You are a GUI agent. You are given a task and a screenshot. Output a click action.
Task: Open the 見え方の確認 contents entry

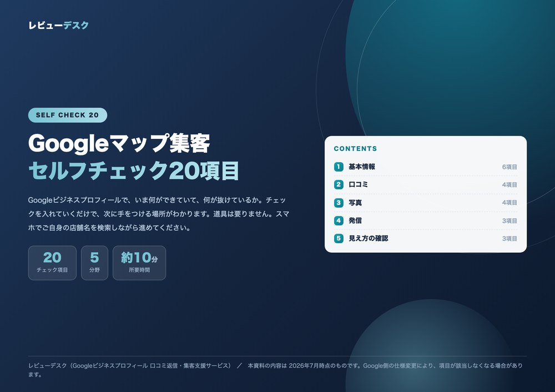pos(426,238)
